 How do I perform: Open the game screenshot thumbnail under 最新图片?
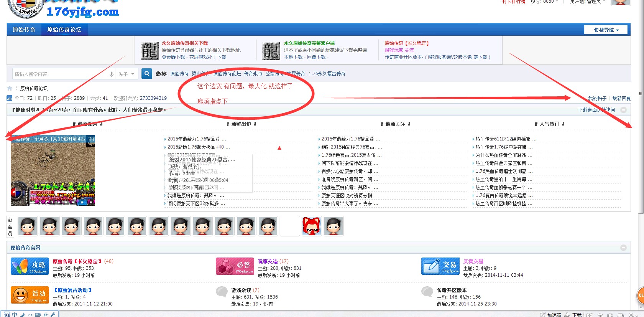[x=53, y=171]
